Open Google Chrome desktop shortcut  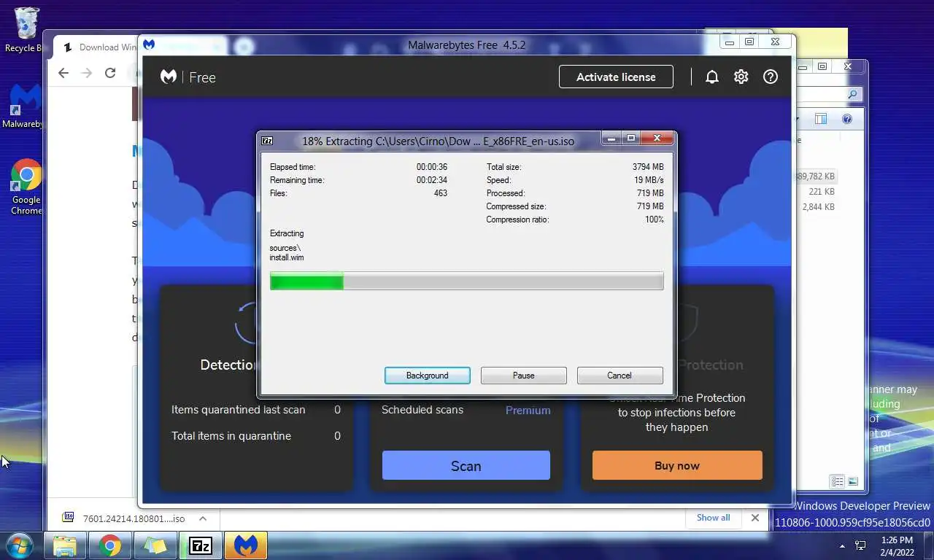click(x=26, y=187)
